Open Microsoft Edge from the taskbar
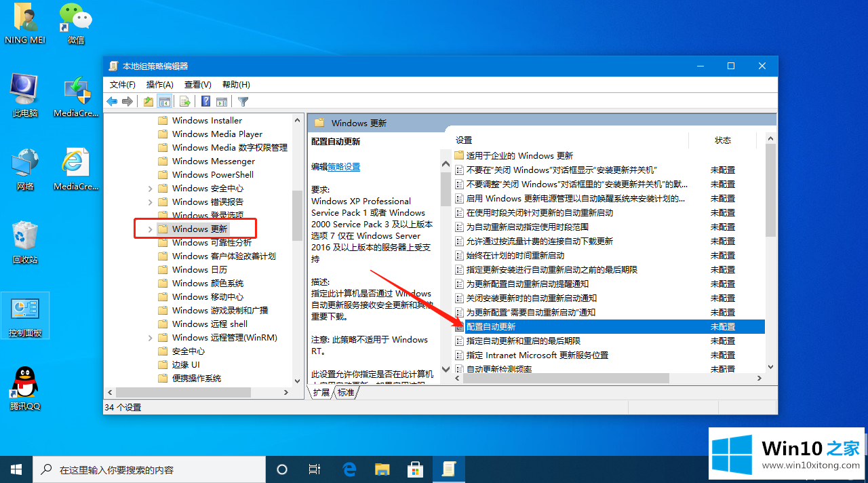The width and height of the screenshot is (868, 483). click(350, 469)
